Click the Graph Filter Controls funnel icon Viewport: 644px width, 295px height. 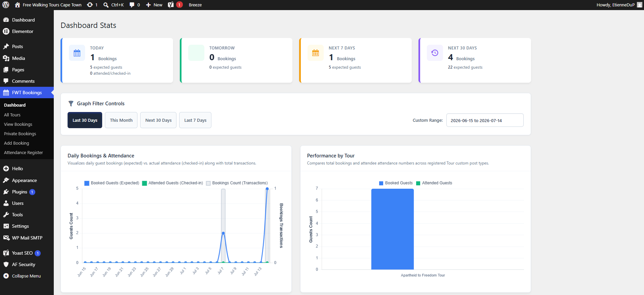[x=71, y=104]
